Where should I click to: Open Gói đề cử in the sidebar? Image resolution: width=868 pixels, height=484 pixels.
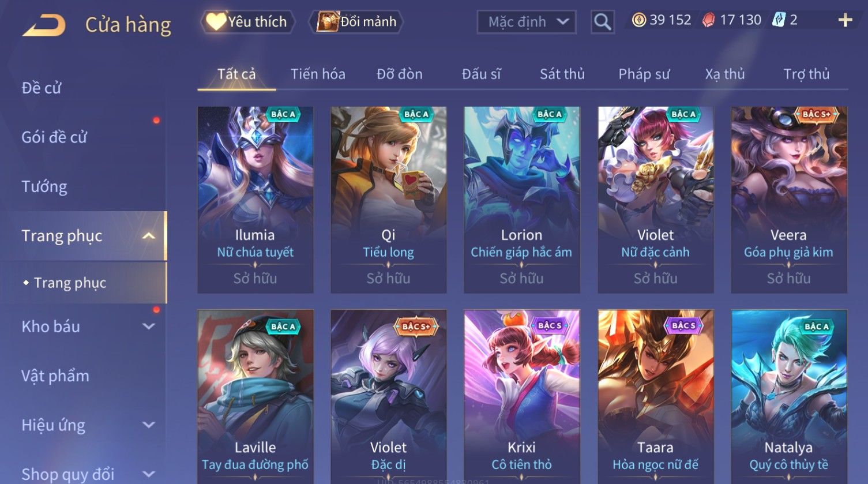[54, 137]
